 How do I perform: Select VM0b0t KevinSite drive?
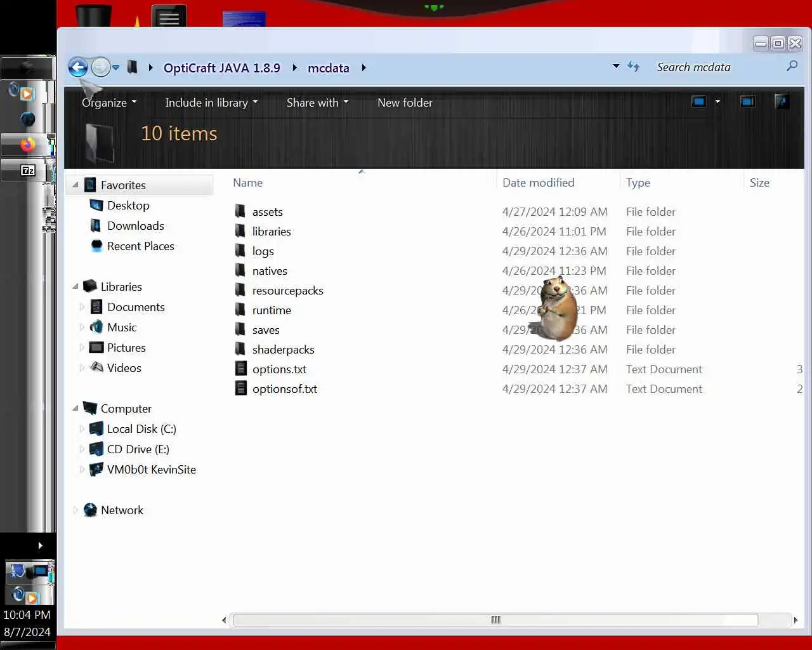point(151,469)
